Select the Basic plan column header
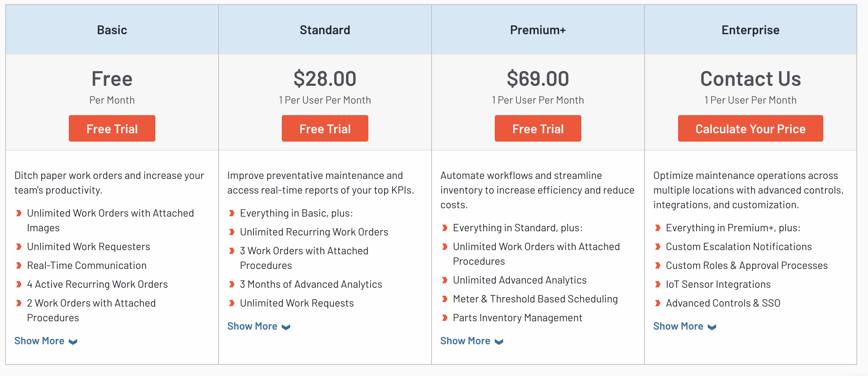 112,30
